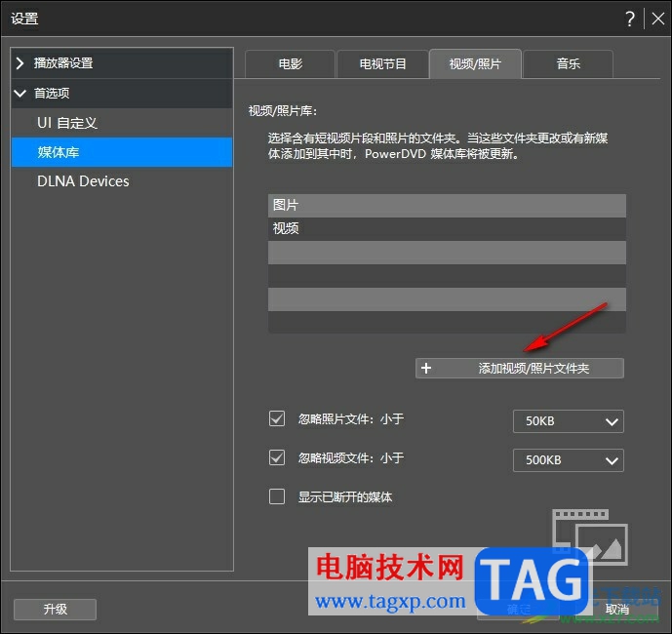Open the 500KB video size dropdown
Screen dimensions: 672x634
point(569,460)
